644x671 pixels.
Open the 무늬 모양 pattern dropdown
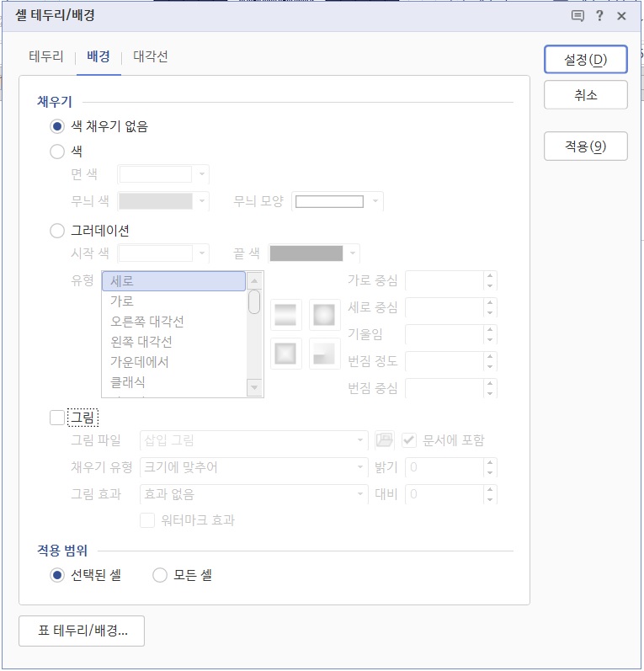tap(375, 200)
